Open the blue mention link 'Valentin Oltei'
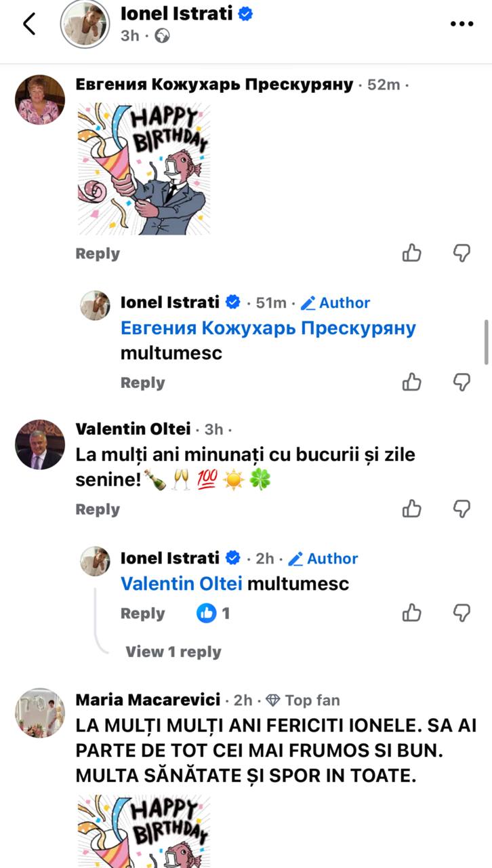The width and height of the screenshot is (492, 868). (x=181, y=583)
